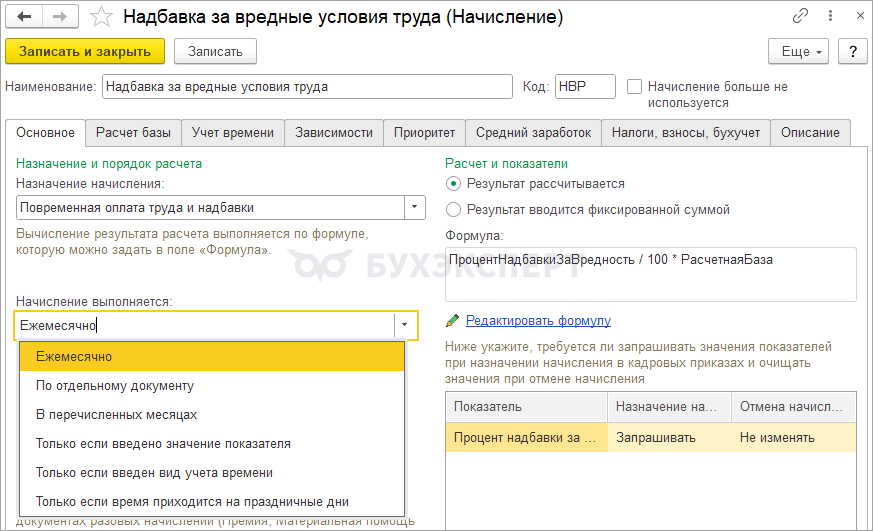Switch to the Расчет базы tab
The height and width of the screenshot is (531, 873).
pos(133,132)
